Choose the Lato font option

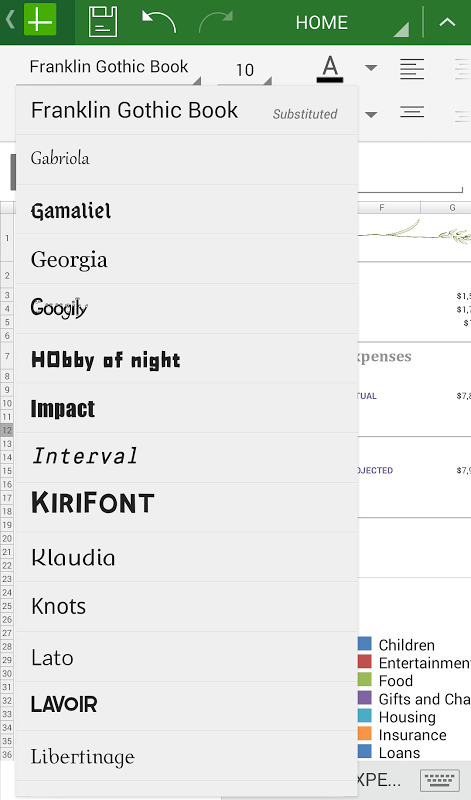click(x=187, y=658)
